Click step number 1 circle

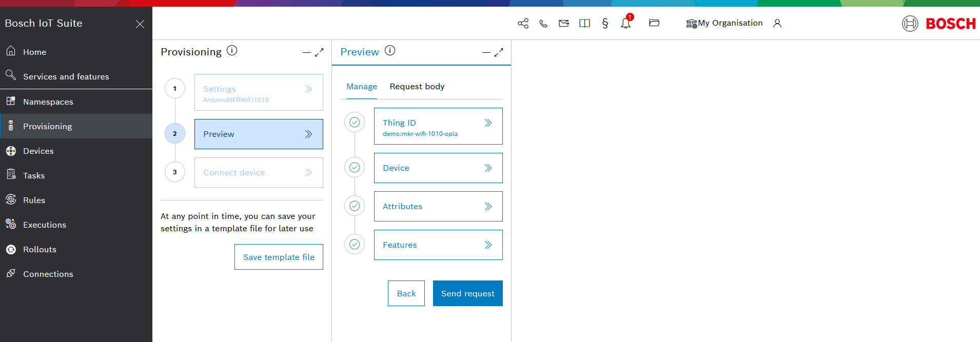pyautogui.click(x=175, y=88)
